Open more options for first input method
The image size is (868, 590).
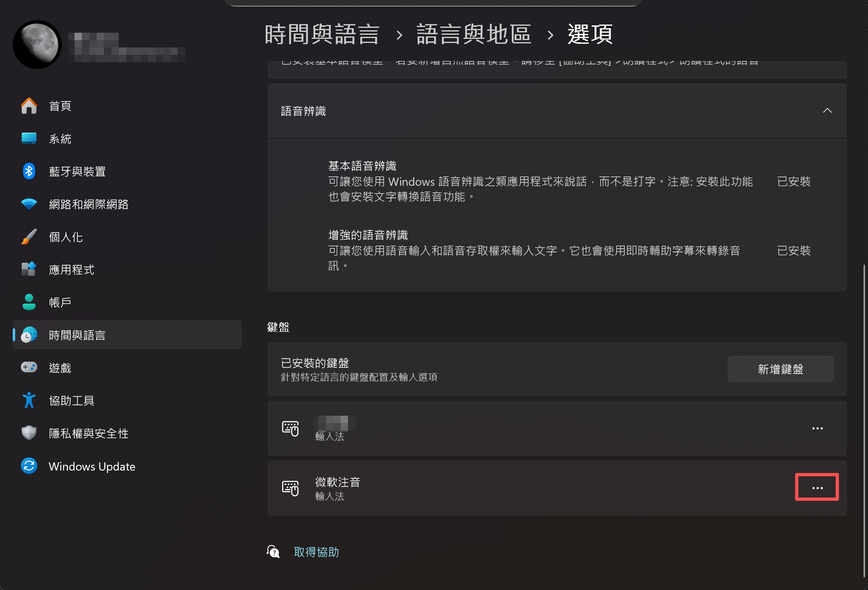pos(817,428)
